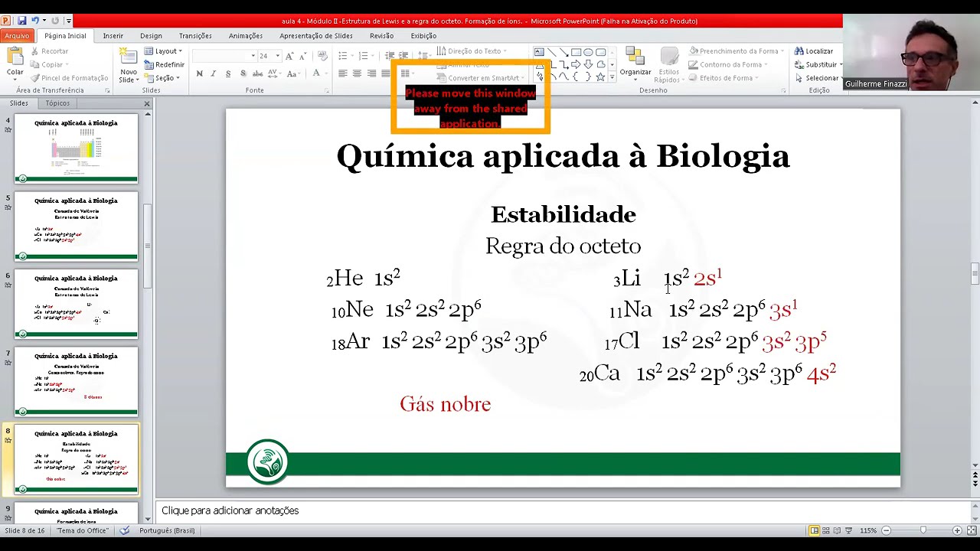This screenshot has height=551, width=980.
Task: Select the oval shape in shapes gallery
Action: click(588, 53)
